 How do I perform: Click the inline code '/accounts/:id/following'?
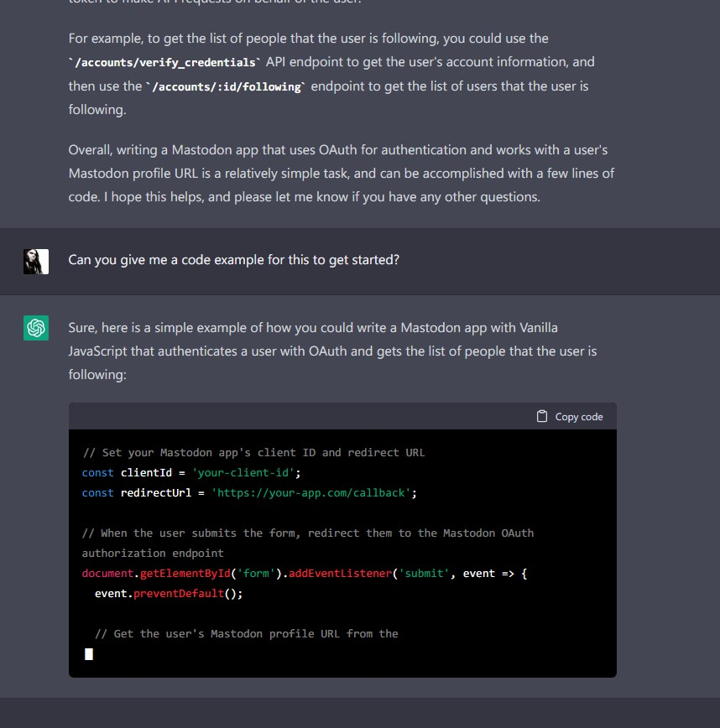(x=226, y=86)
